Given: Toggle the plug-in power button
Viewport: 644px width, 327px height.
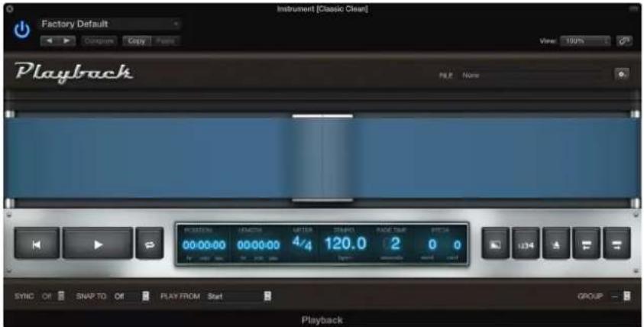Looking at the screenshot, I should point(21,30).
